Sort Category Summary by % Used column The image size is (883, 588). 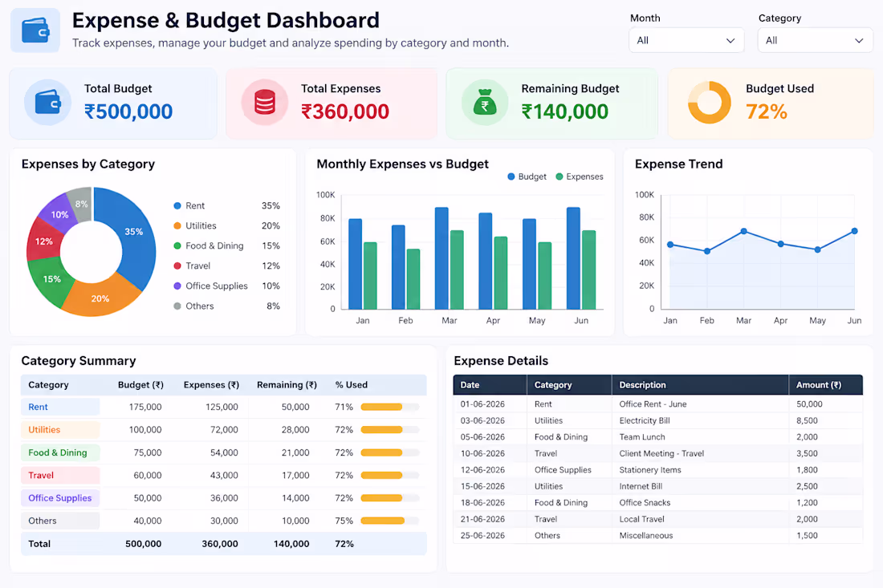pos(352,385)
